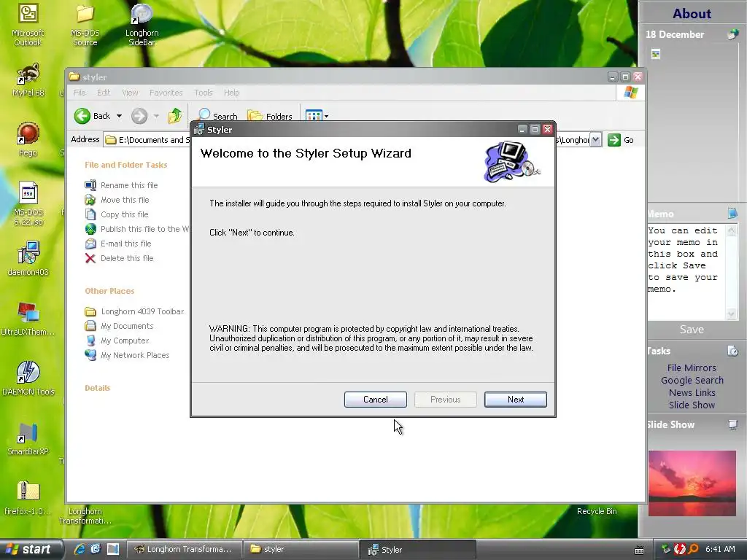Click the sunset slide show thumbnail
Viewport: 747px width, 560px height.
[x=692, y=483]
